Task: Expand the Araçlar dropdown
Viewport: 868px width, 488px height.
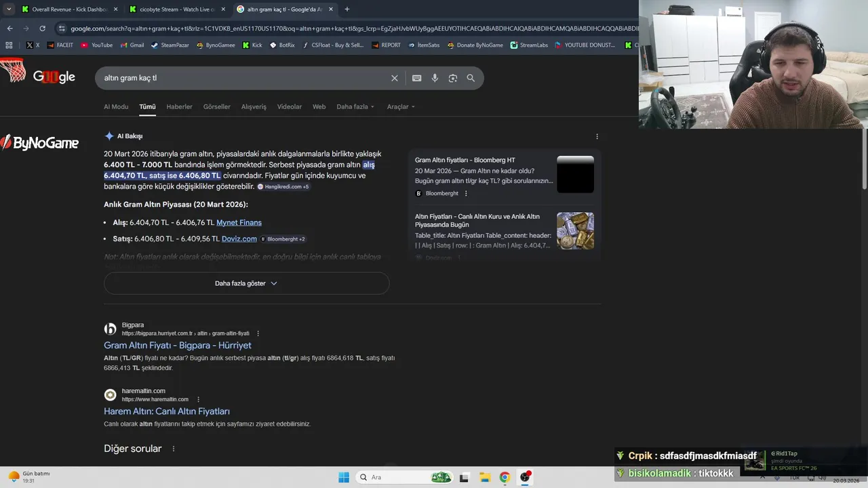Action: point(401,106)
